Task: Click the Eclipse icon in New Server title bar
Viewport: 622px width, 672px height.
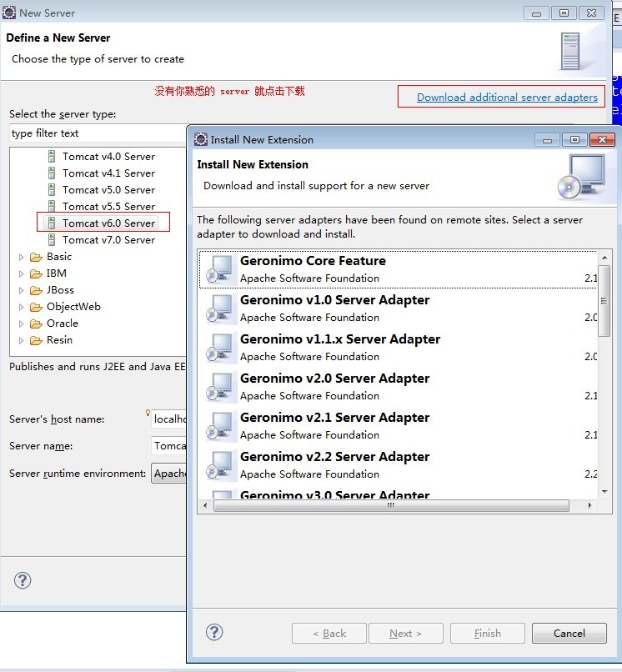Action: coord(9,13)
